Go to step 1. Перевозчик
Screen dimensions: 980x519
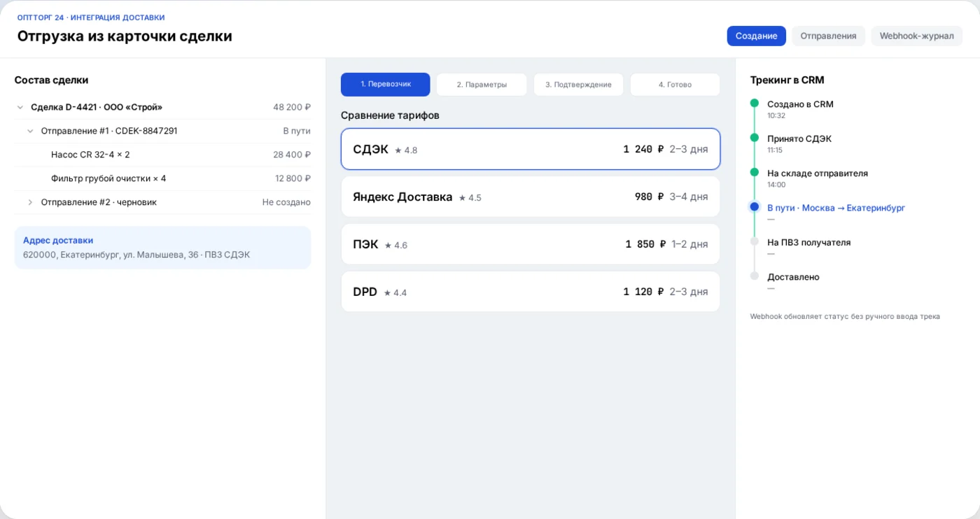pyautogui.click(x=386, y=85)
